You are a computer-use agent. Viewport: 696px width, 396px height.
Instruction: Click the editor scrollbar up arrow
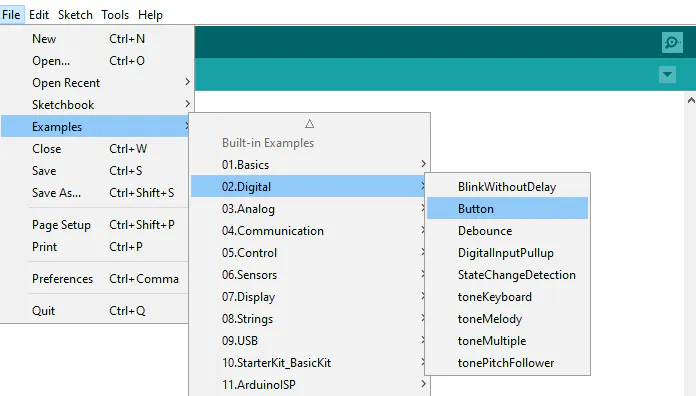tap(691, 100)
